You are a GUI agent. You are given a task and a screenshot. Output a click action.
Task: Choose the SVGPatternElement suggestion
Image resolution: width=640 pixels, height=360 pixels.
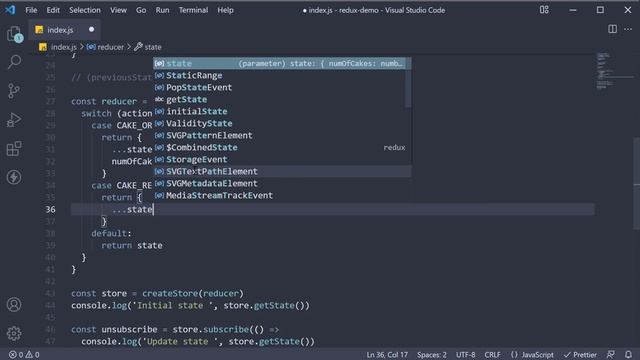282,136
